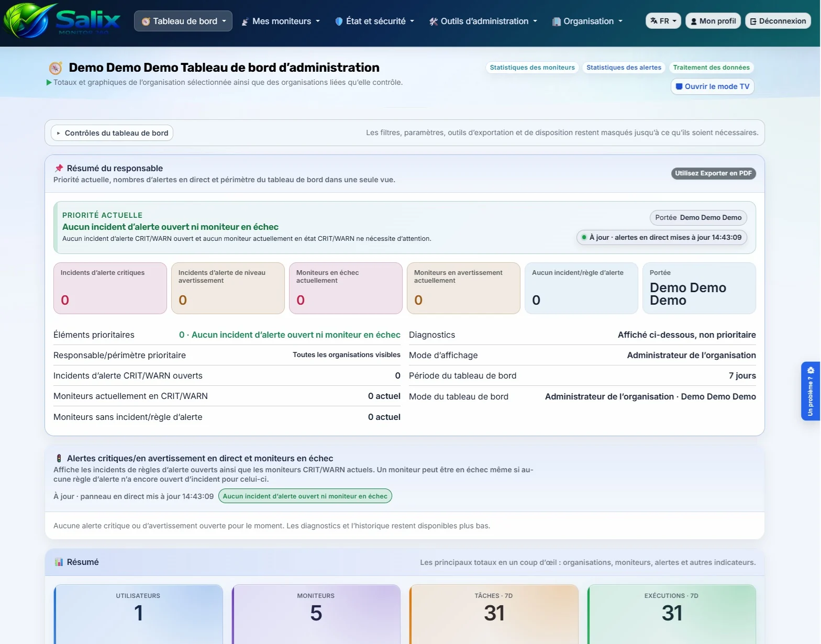The image size is (821, 644).
Task: Open the EXÉCUTIONS · 7D summary tile
Action: click(672, 614)
